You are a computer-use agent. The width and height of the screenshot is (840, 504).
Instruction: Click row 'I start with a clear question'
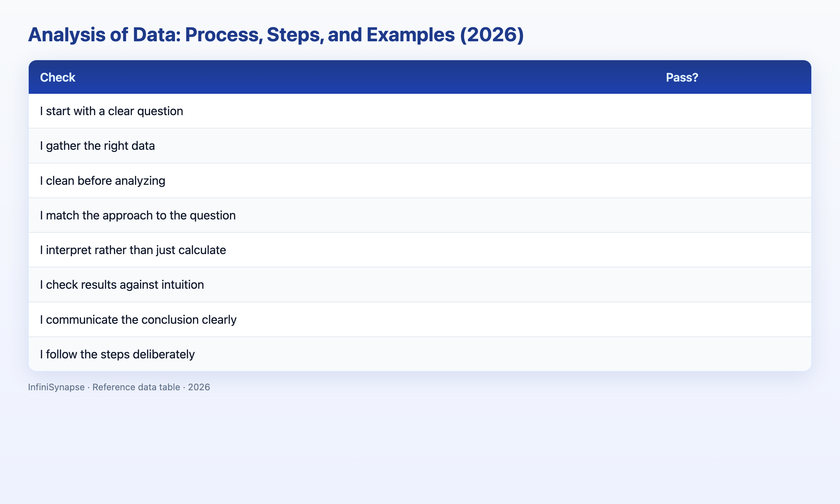pyautogui.click(x=420, y=111)
